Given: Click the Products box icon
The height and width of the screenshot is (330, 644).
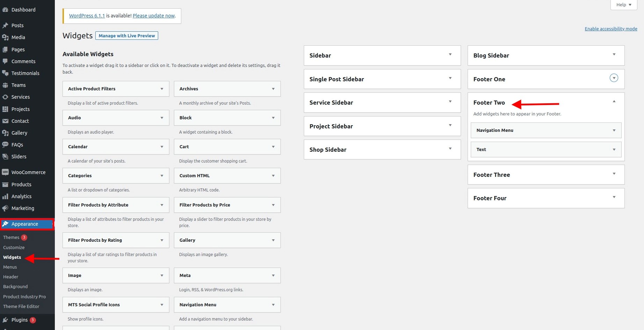Looking at the screenshot, I should tap(5, 185).
